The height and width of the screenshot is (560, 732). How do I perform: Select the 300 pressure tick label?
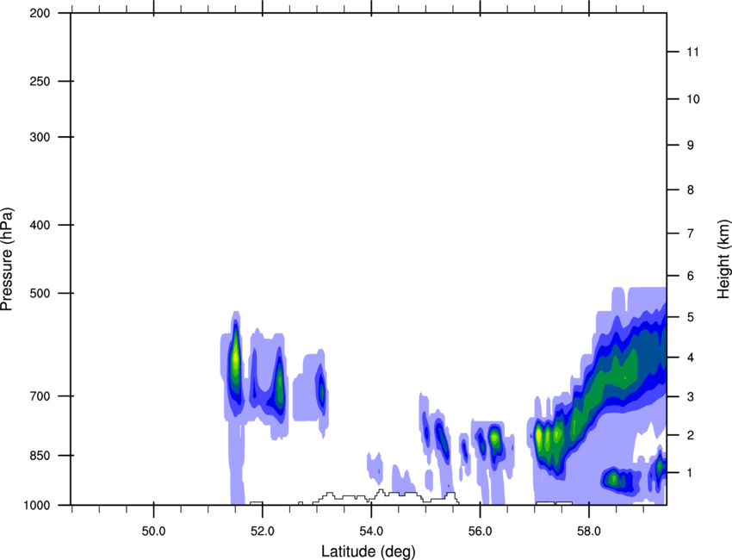pos(40,137)
